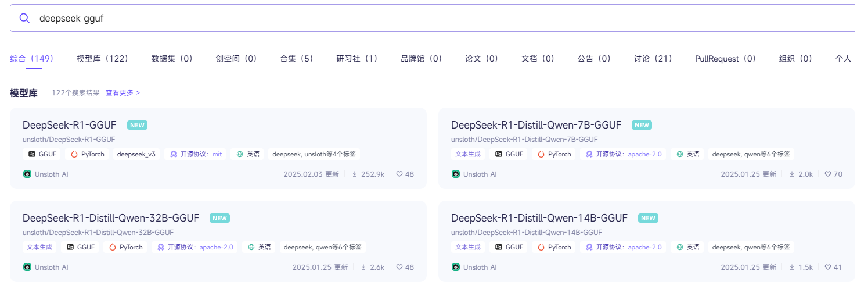The height and width of the screenshot is (289, 868).
Task: Click the 开源协议: mit license tag
Action: (x=196, y=154)
